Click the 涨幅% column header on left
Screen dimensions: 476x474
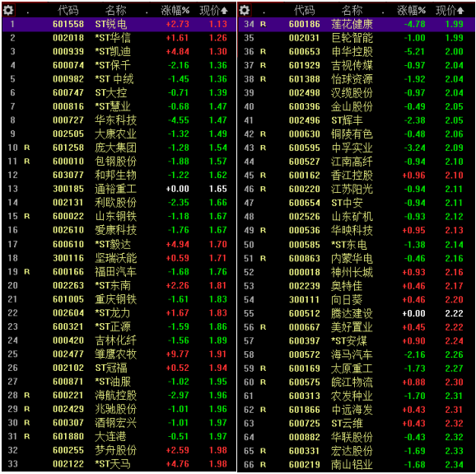tap(175, 11)
